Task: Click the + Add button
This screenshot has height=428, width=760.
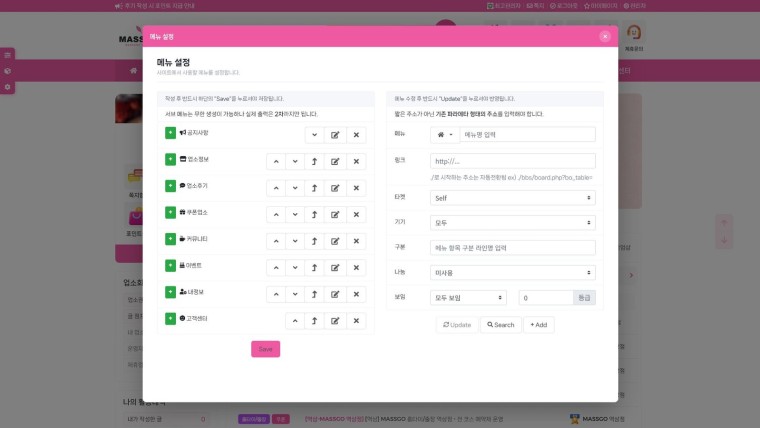Action: click(538, 325)
